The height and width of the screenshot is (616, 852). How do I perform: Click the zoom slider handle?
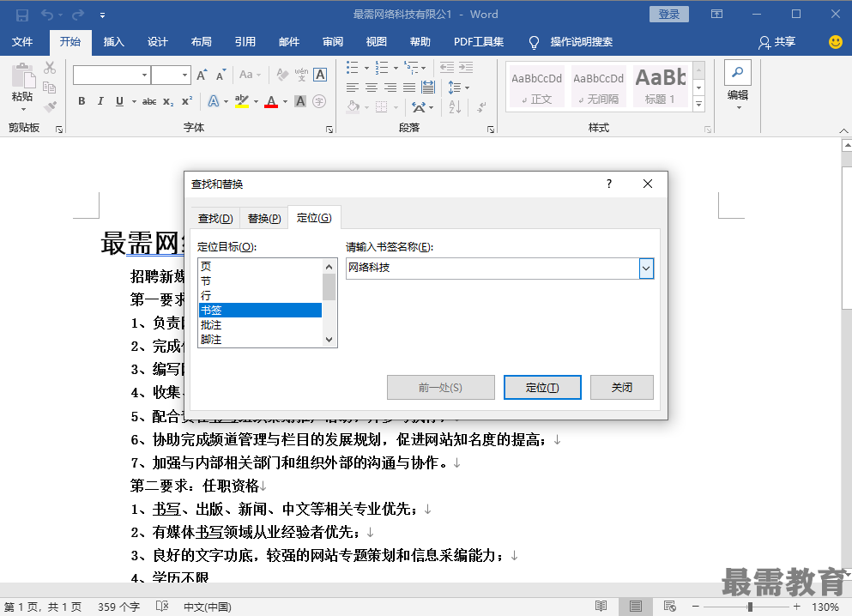pos(750,607)
